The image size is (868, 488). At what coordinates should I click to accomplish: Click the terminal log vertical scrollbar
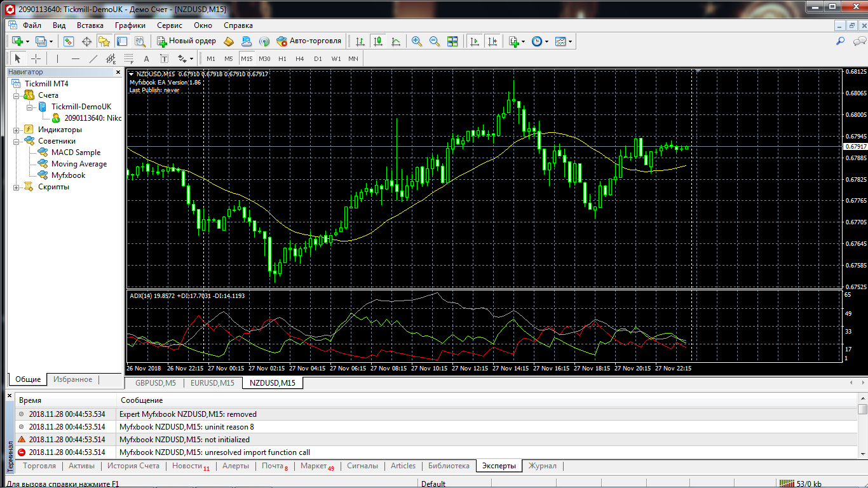(x=862, y=431)
